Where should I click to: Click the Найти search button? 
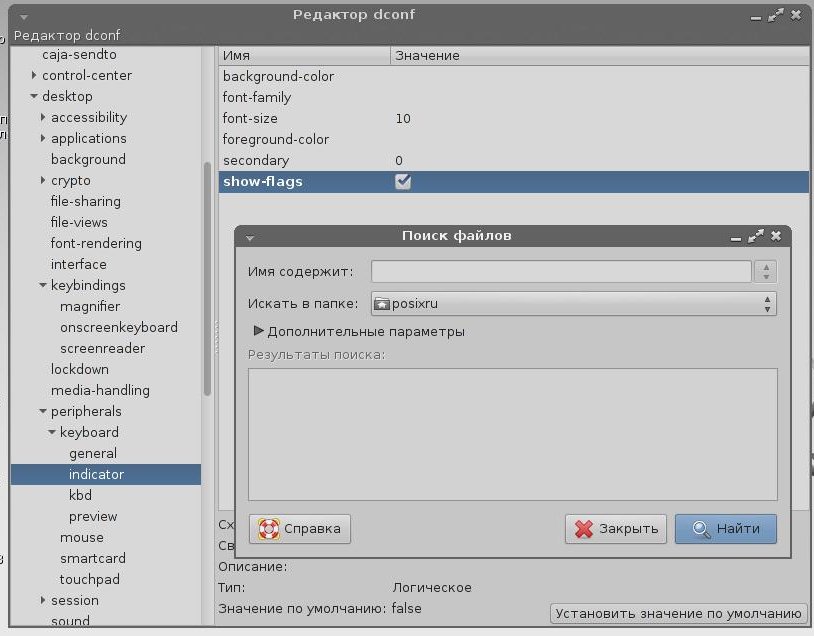pyautogui.click(x=726, y=529)
